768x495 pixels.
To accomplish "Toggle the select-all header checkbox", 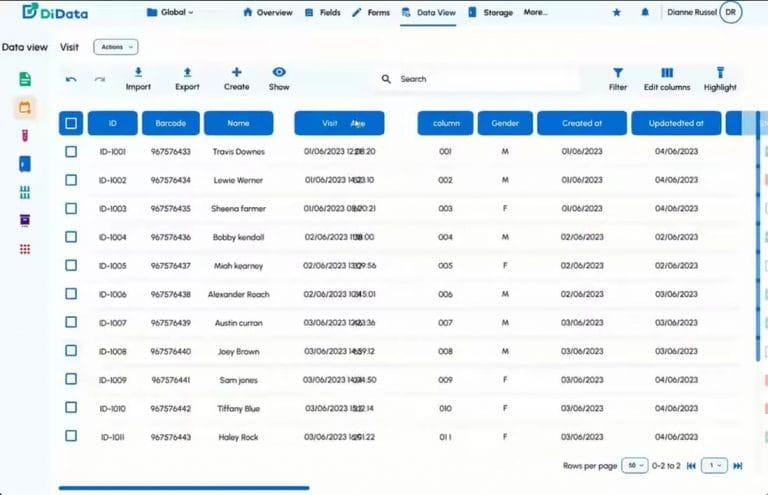I will point(71,123).
